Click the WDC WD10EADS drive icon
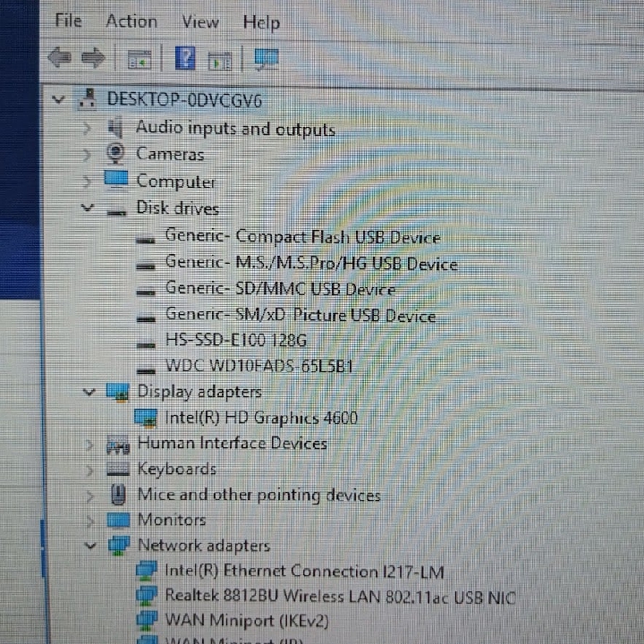 tap(146, 371)
